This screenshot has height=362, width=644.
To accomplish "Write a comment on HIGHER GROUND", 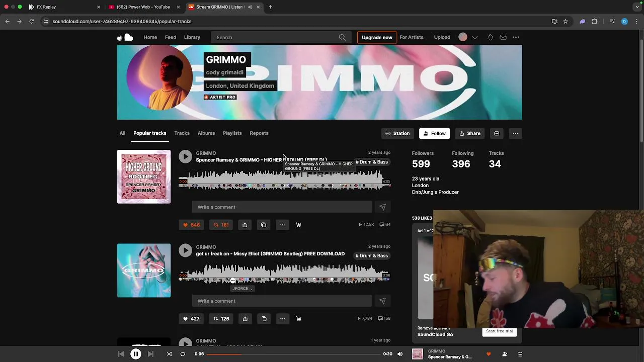I will pos(282,207).
